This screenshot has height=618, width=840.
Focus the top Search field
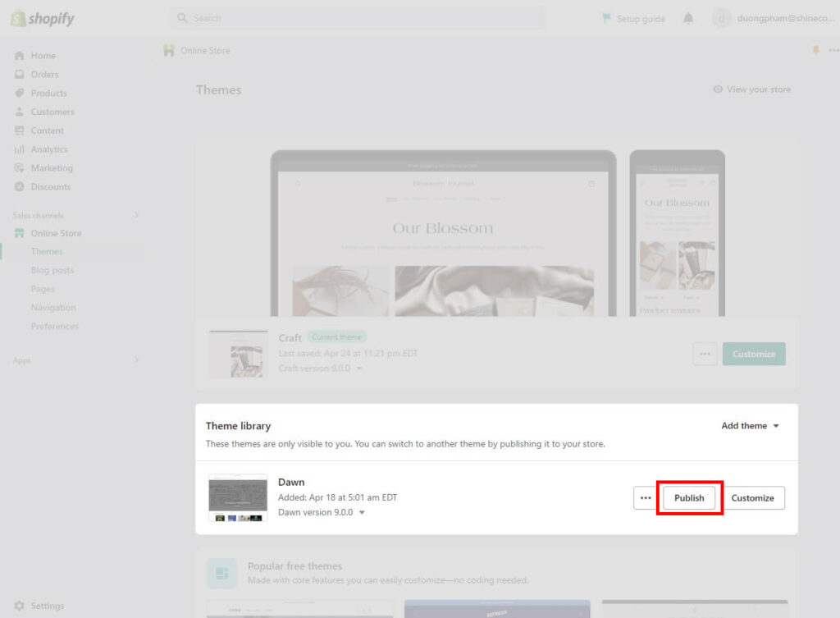[x=358, y=18]
